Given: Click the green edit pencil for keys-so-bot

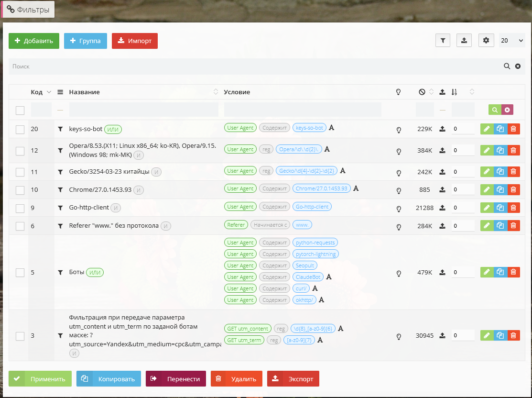Looking at the screenshot, I should (x=487, y=129).
